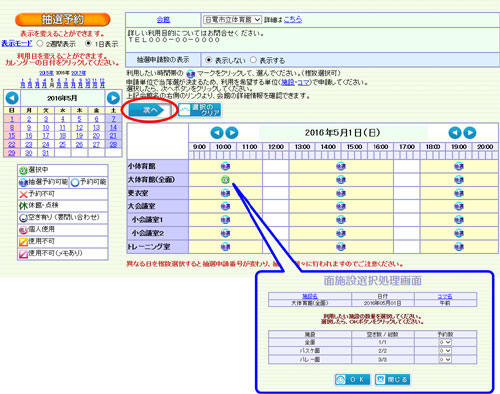This screenshot has height=394, width=500.
Task: Select lottery slot for 小体育館 morning
Action: tap(225, 166)
